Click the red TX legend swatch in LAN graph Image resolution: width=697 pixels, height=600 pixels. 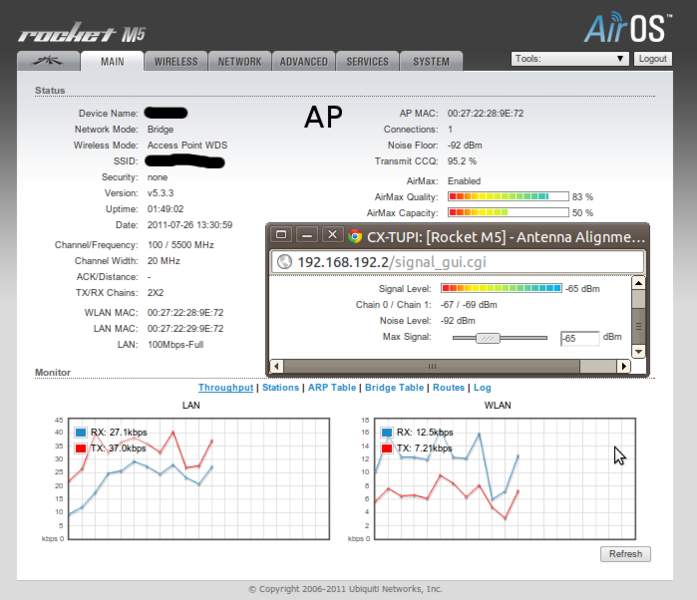(81, 448)
